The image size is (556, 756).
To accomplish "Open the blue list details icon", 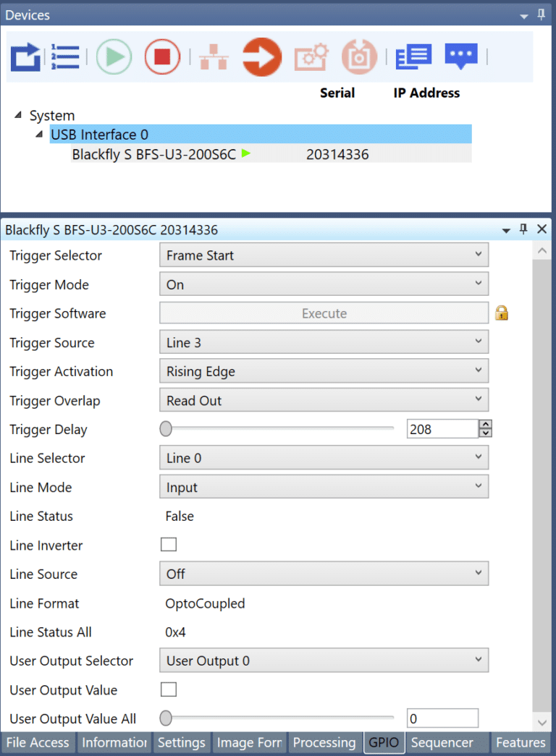I will pos(413,57).
